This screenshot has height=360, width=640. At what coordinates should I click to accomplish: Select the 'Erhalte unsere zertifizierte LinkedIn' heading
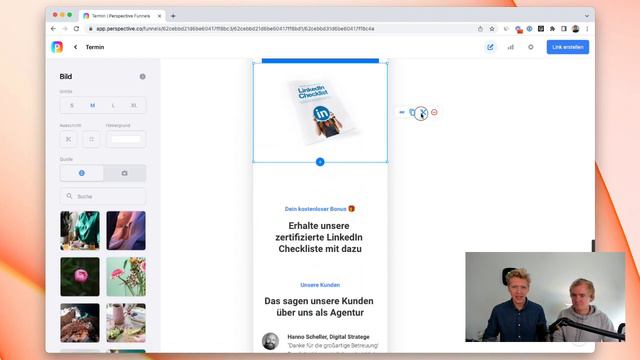click(x=320, y=237)
